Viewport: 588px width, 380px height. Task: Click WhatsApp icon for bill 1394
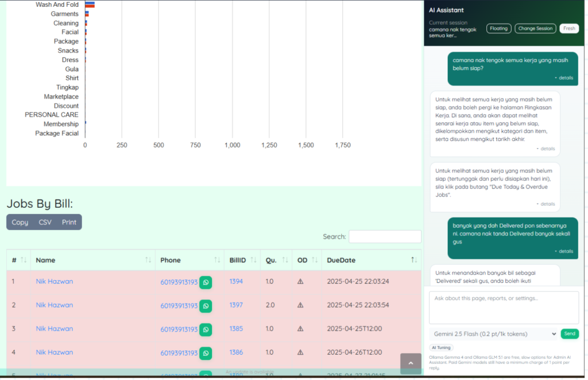[x=206, y=282]
